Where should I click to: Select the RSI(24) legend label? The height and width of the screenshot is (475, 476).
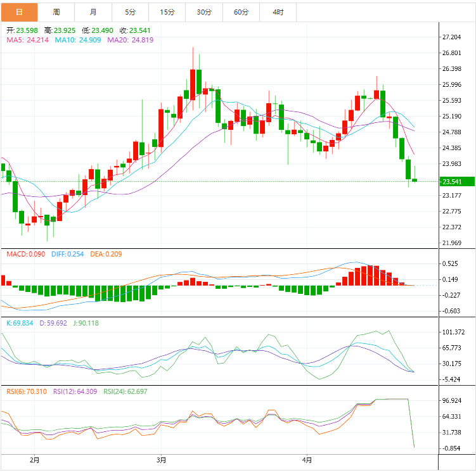pyautogui.click(x=125, y=391)
